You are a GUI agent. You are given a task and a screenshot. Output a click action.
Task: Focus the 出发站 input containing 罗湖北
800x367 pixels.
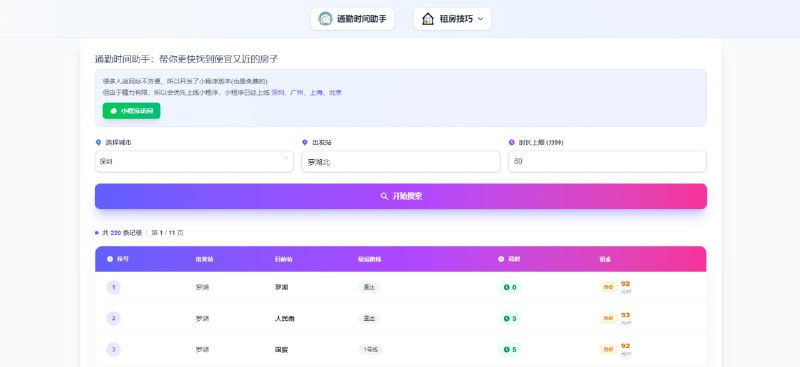coord(401,161)
